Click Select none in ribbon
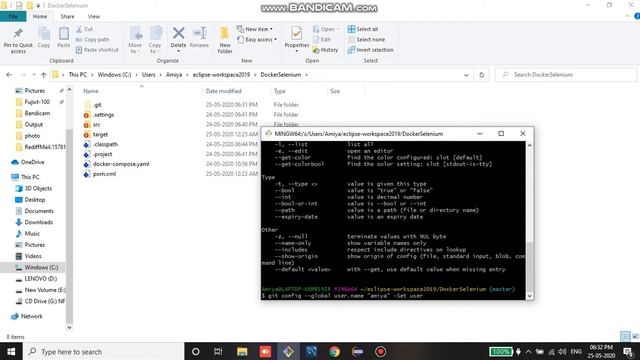The height and width of the screenshot is (360, 640). 366,40
